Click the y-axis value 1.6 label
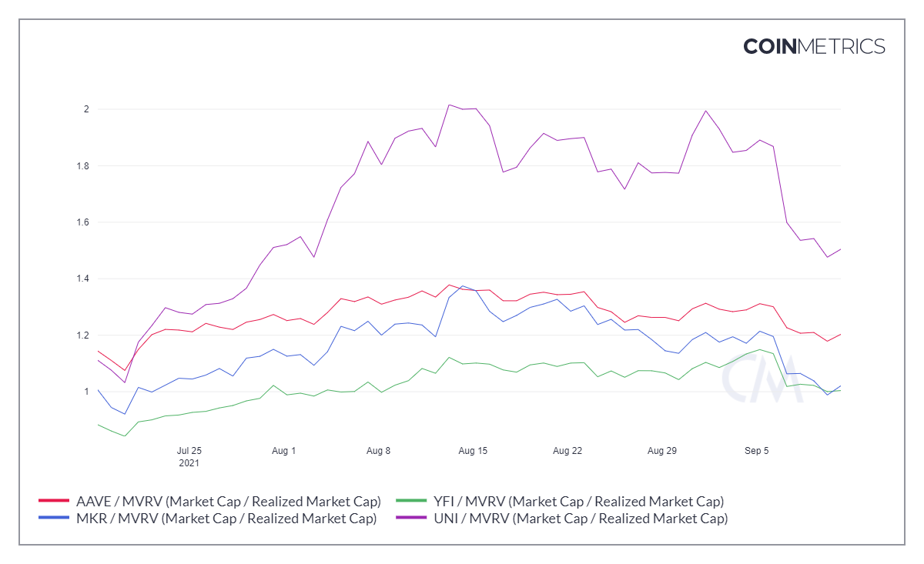 pos(82,222)
